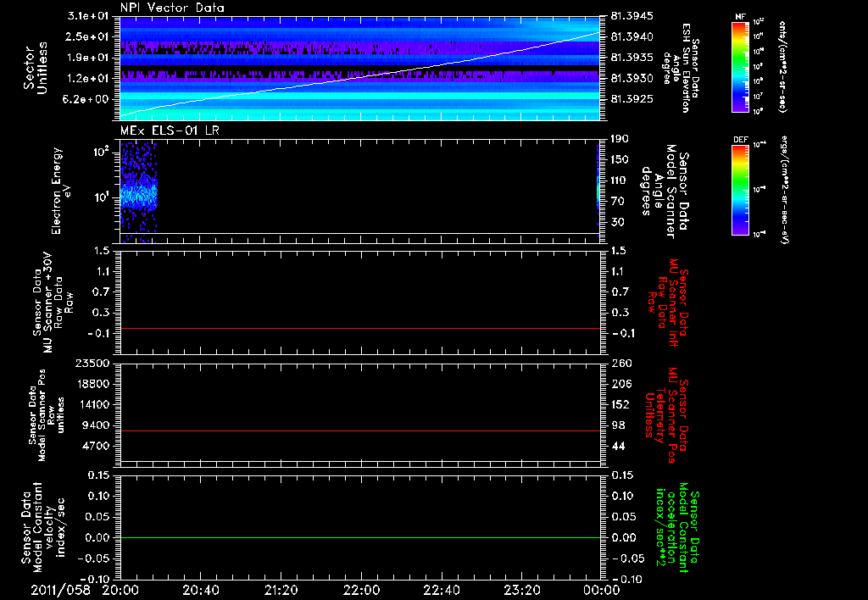The width and height of the screenshot is (868, 600).
Task: Select the '2011/058' date label
Action: point(60,590)
